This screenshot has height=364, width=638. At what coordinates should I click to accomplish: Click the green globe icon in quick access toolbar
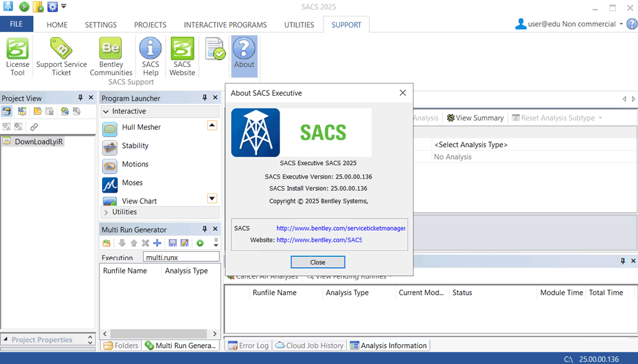pyautogui.click(x=24, y=6)
